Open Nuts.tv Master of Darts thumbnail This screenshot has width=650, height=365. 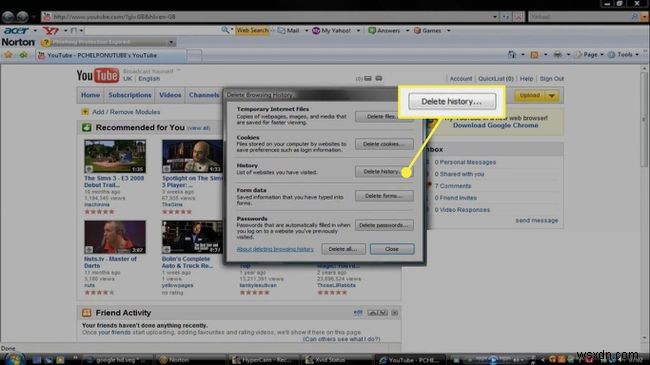point(115,237)
